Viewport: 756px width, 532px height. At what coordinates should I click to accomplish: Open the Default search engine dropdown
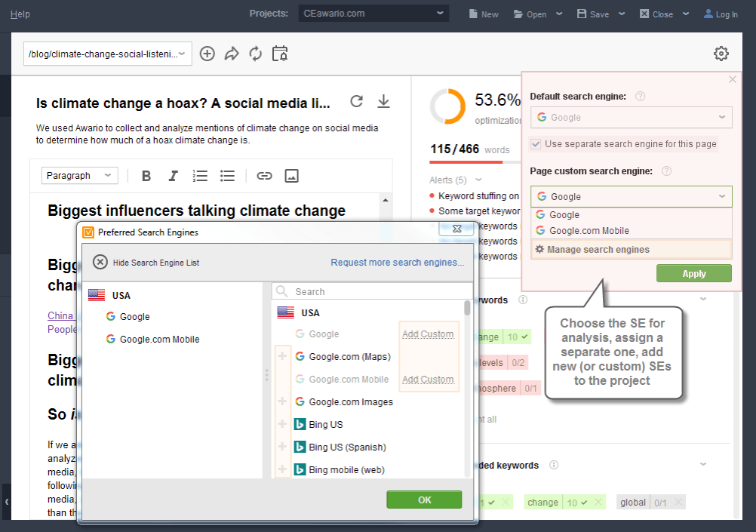(x=631, y=117)
